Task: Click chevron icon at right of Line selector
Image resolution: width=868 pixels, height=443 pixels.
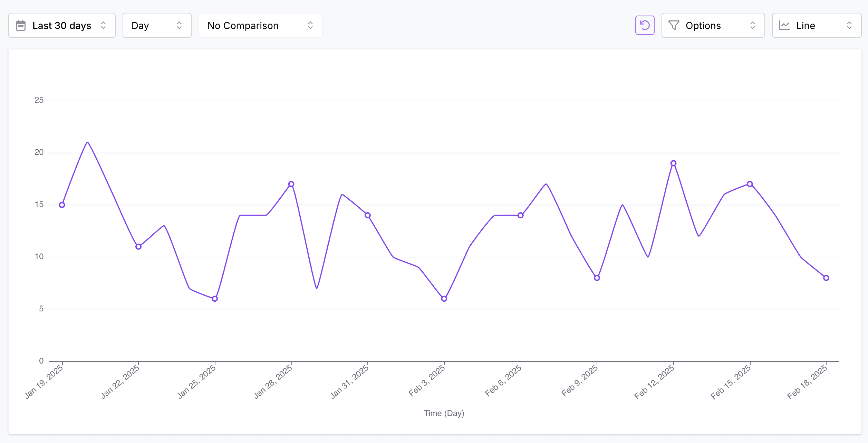Action: pos(849,25)
